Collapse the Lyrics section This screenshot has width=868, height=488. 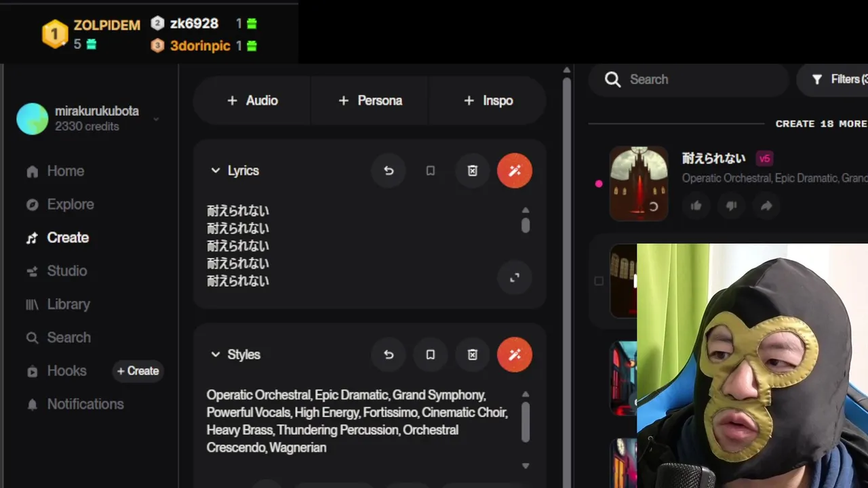point(216,171)
